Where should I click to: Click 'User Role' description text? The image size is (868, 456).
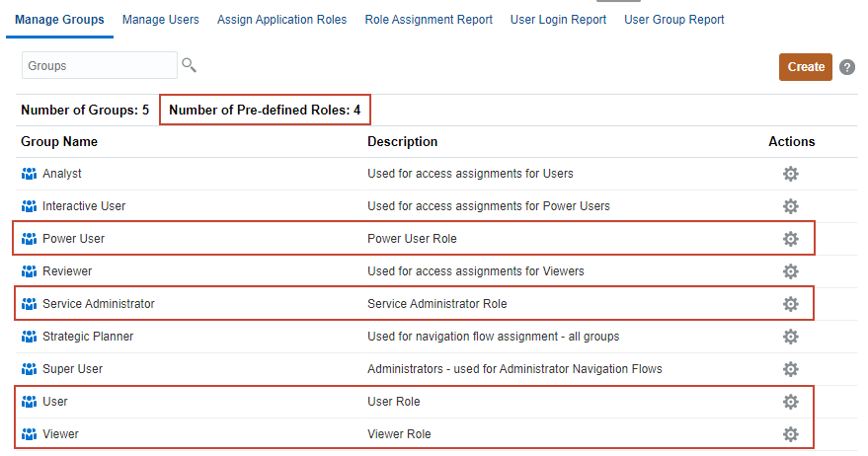(394, 402)
